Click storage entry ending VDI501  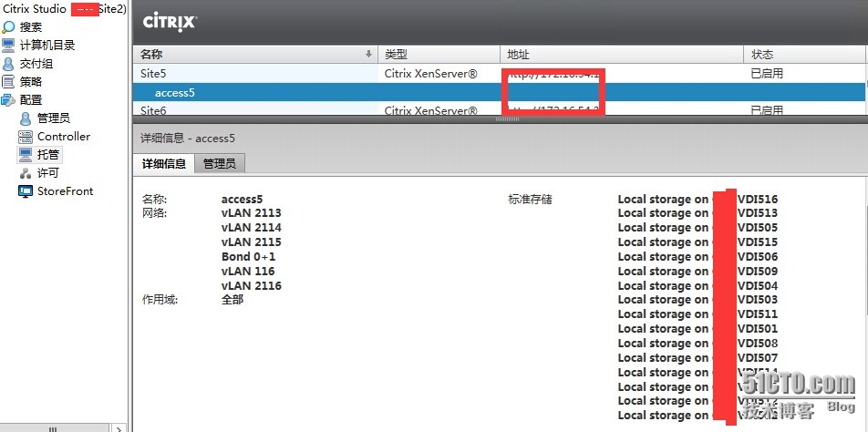[x=697, y=329]
